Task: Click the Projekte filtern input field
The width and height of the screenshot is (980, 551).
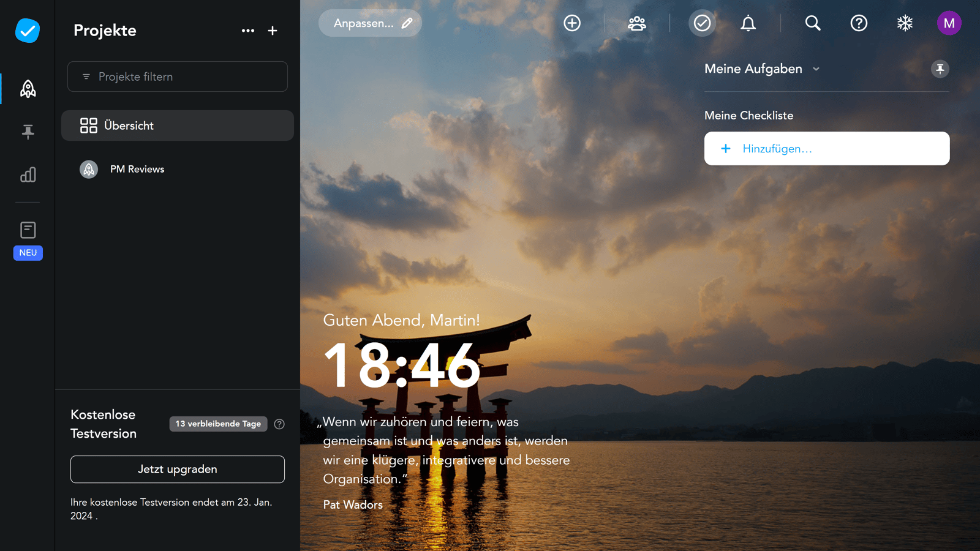Action: 178,77
